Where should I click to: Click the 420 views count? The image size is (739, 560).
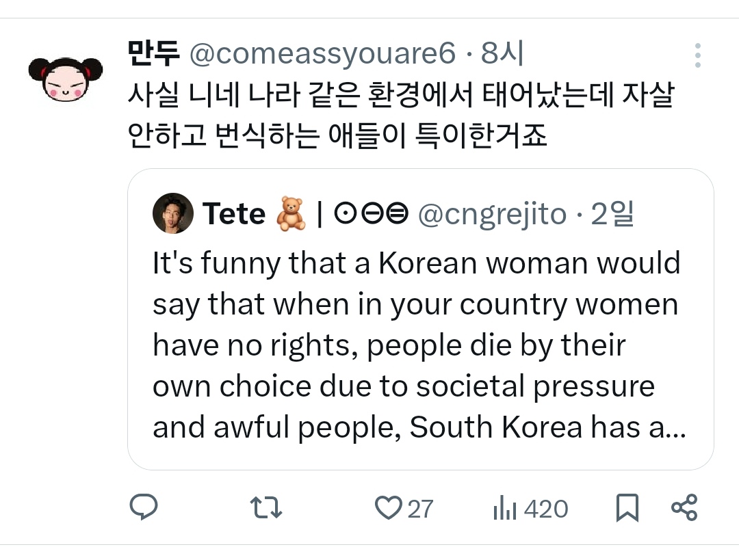[x=546, y=509]
